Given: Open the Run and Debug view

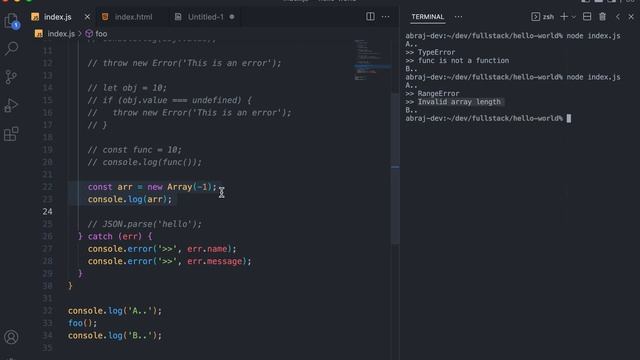Looking at the screenshot, I should click(11, 105).
